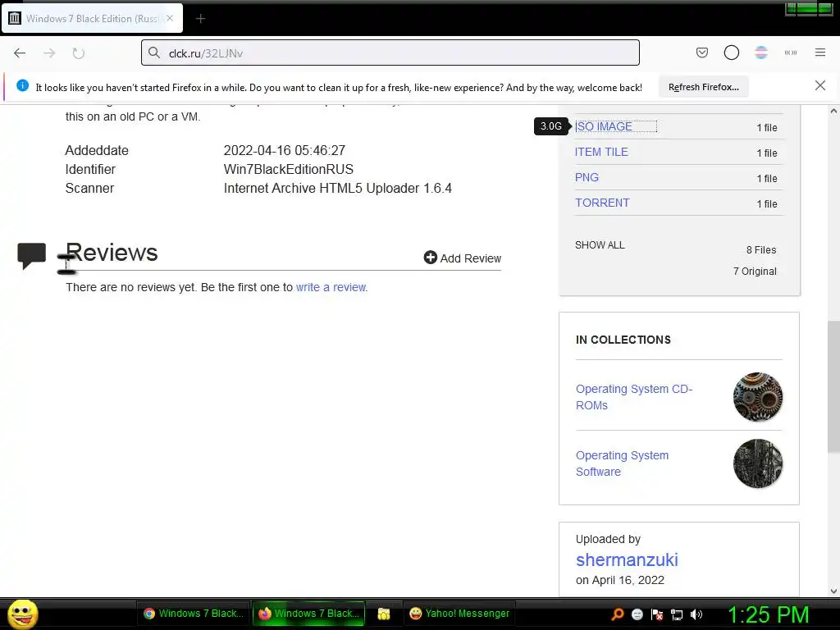Viewport: 840px width, 630px height.
Task: Select the Windows 7 Black Edition browser tab
Action: (x=92, y=18)
